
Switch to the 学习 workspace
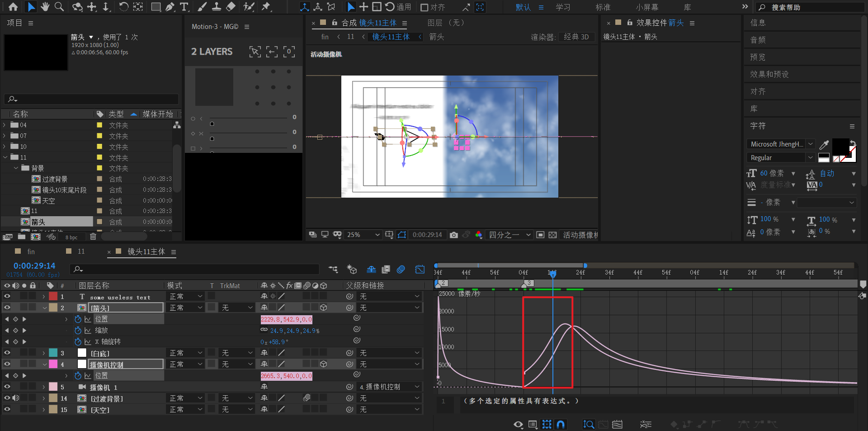click(x=563, y=7)
